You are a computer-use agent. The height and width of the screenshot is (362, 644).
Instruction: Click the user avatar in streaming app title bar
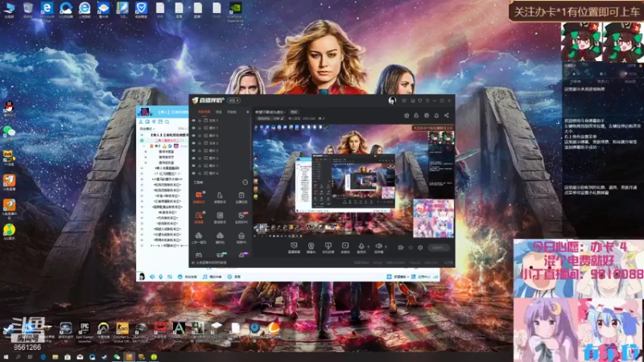(x=392, y=101)
